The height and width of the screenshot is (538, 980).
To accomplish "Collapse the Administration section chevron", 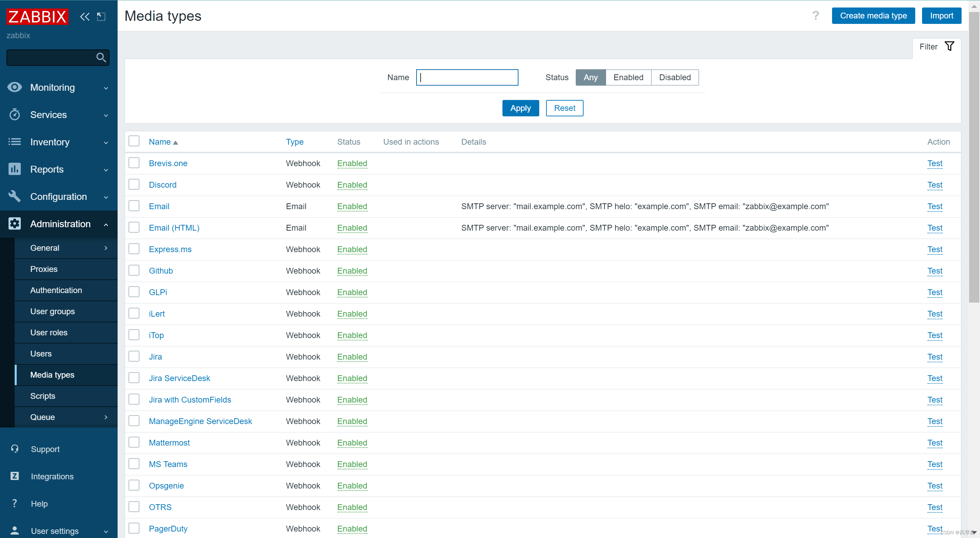I will click(106, 224).
